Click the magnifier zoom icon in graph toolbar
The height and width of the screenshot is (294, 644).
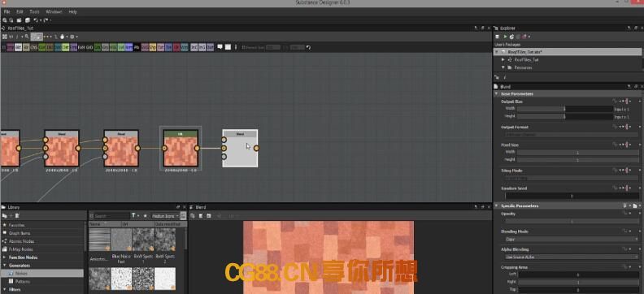click(x=27, y=37)
